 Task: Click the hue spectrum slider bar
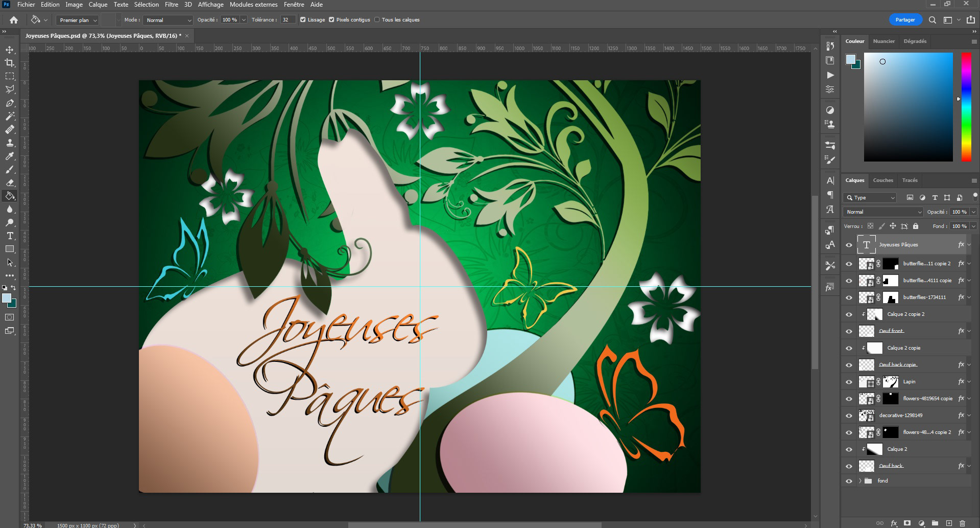point(966,107)
